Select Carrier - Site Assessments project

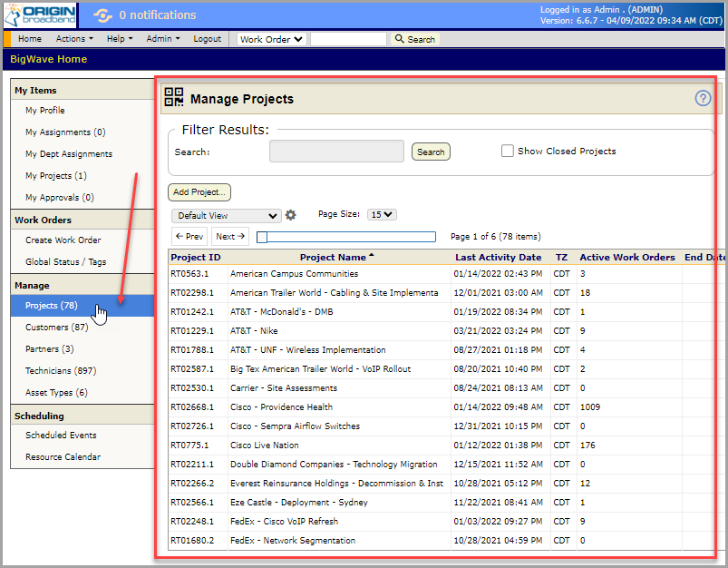[x=284, y=388]
